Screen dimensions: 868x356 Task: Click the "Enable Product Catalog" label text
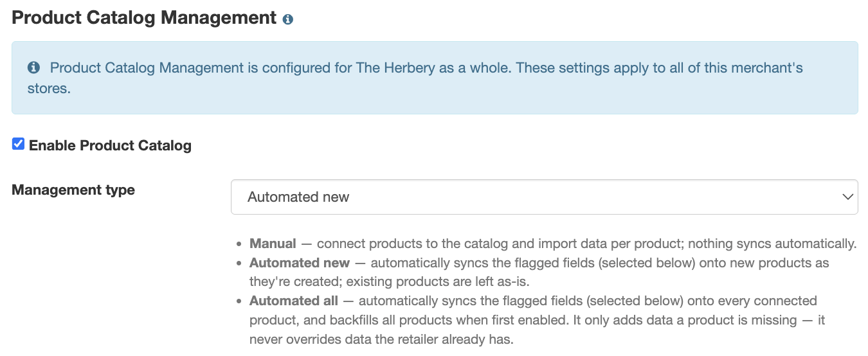click(x=110, y=145)
